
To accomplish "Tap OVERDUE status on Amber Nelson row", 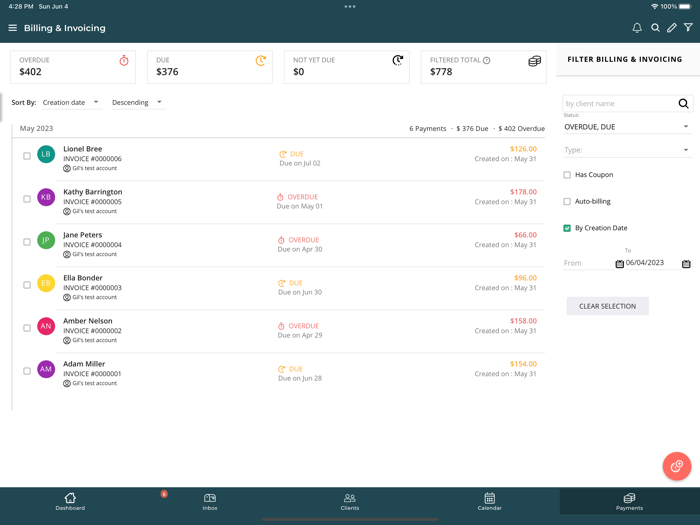I will tap(299, 326).
